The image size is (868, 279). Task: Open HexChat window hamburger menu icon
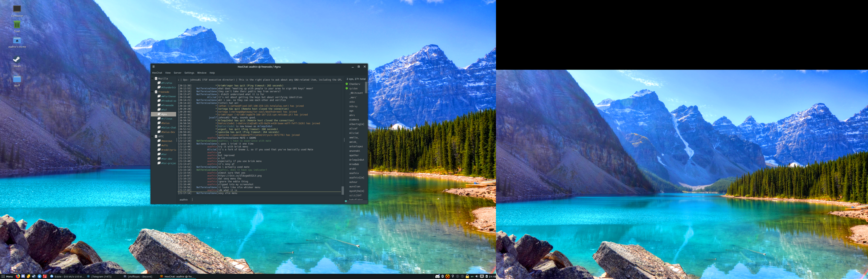pos(153,67)
